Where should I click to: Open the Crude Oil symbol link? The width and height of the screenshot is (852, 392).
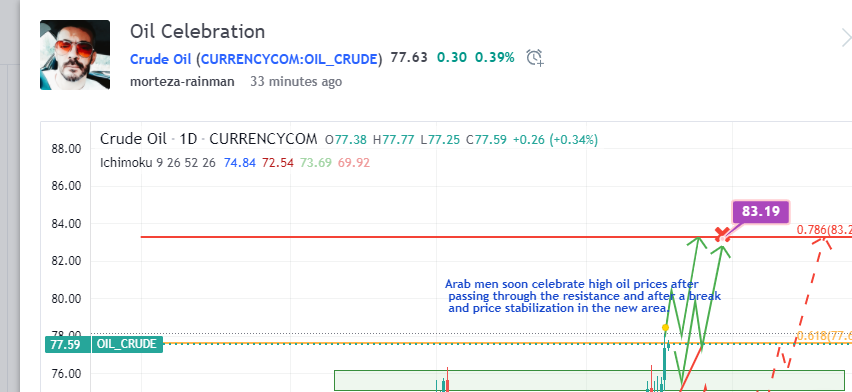160,58
